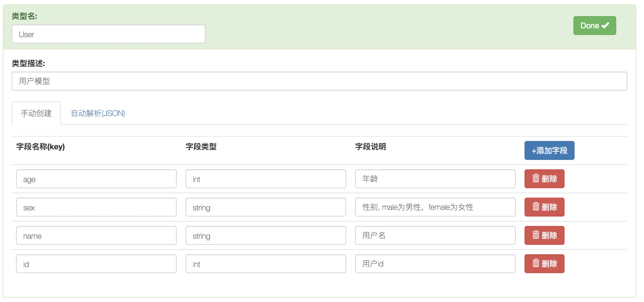Viewport: 644px width, 302px height.
Task: Focus the 类型名 User input field
Action: [x=108, y=34]
